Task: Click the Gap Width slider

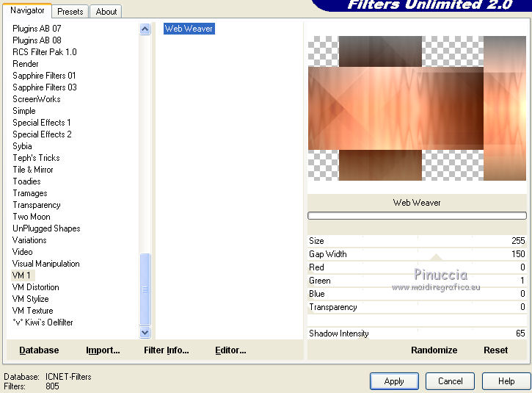Action: [x=417, y=254]
